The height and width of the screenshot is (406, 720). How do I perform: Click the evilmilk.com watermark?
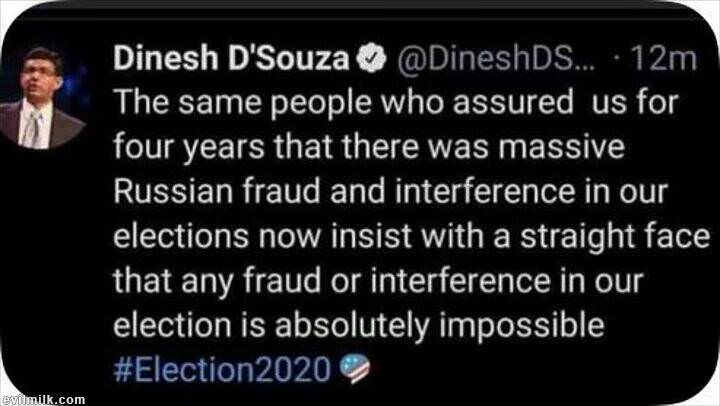point(43,399)
